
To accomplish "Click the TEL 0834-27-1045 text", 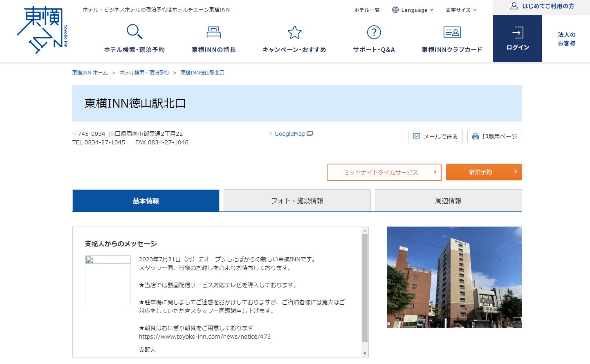I will point(99,142).
